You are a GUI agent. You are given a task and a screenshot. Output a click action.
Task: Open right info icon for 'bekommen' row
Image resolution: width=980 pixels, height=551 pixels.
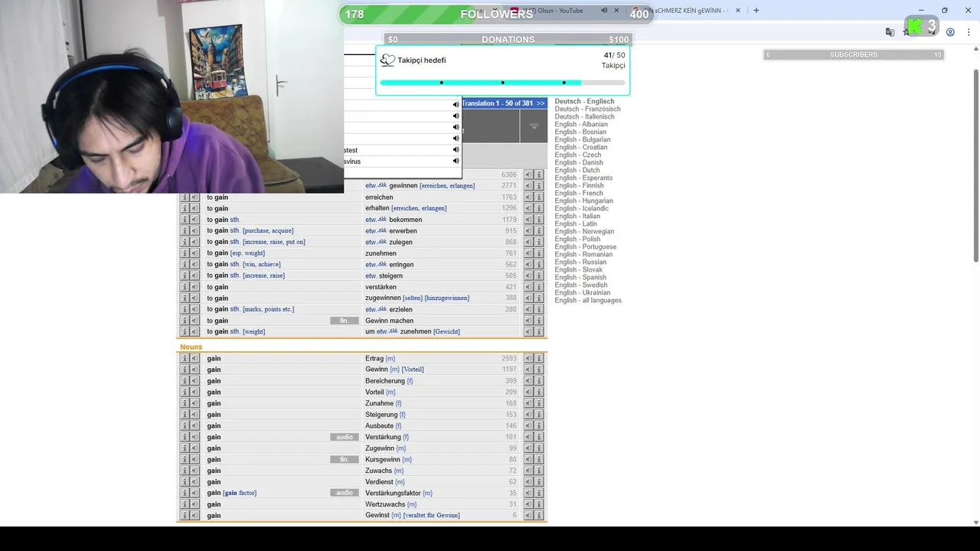[539, 220]
